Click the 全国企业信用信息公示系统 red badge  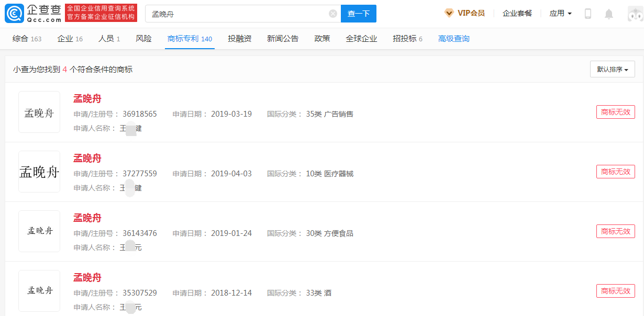coord(100,8)
